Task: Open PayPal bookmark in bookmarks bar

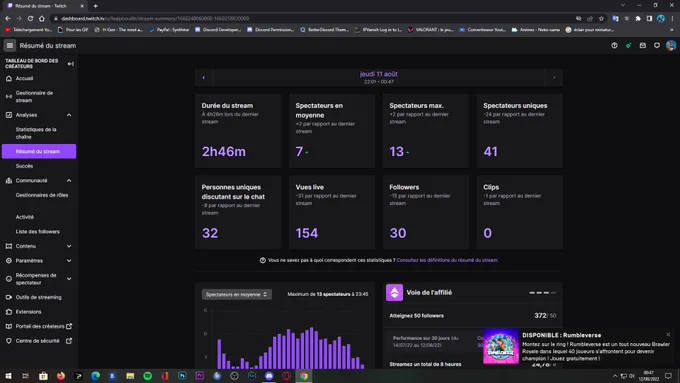Action: pyautogui.click(x=169, y=30)
